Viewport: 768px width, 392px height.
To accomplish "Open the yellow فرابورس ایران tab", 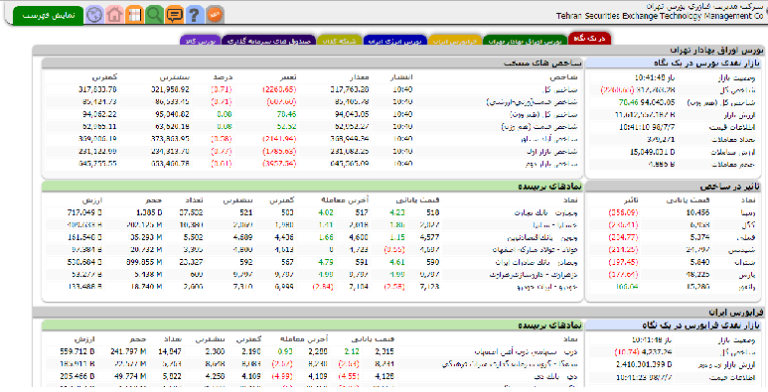I will point(455,41).
